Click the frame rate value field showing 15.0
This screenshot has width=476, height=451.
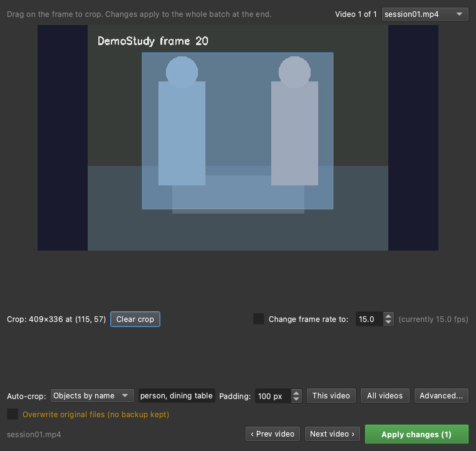369,319
